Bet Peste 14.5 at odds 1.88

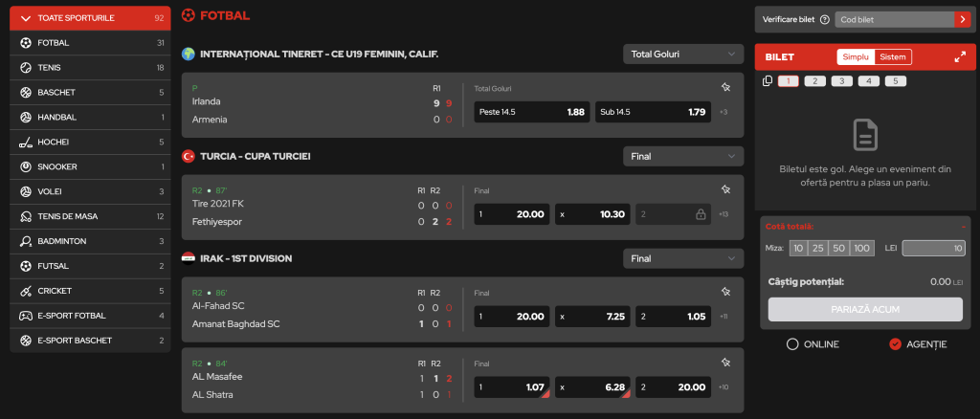pos(532,112)
